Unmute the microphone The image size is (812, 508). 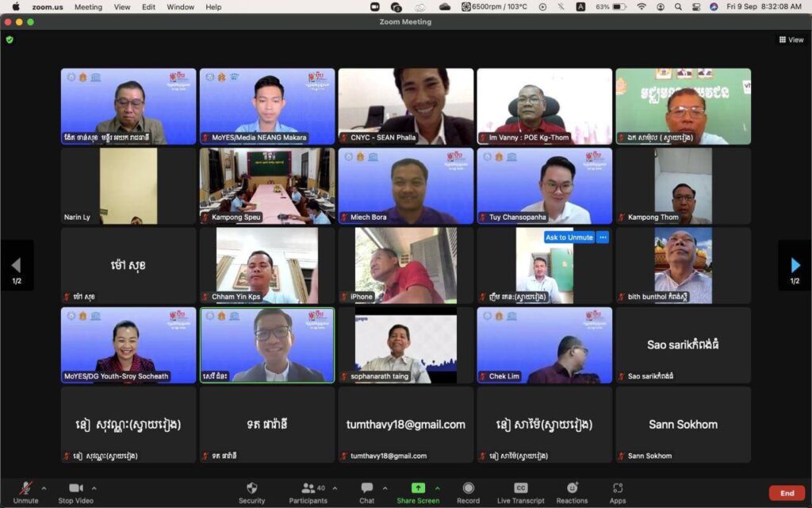25,488
